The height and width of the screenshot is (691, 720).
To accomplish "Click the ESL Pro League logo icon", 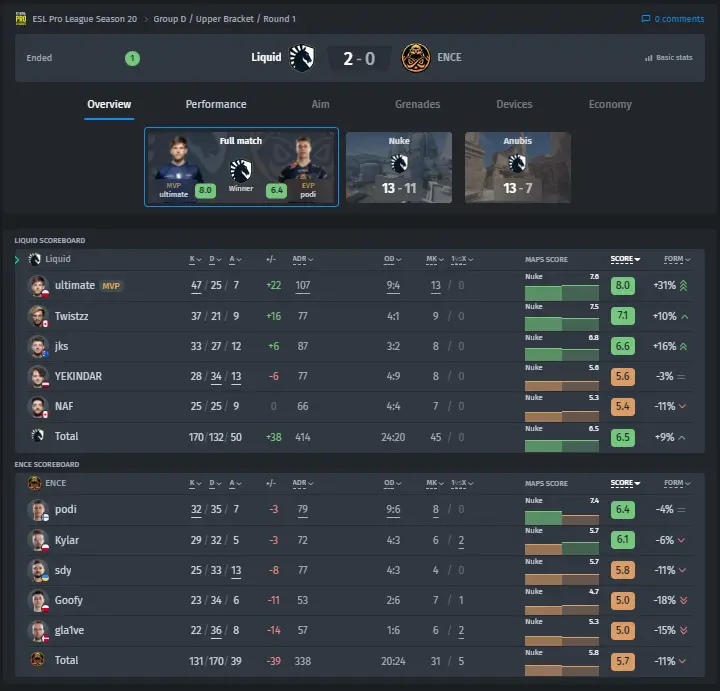I will pos(21,19).
